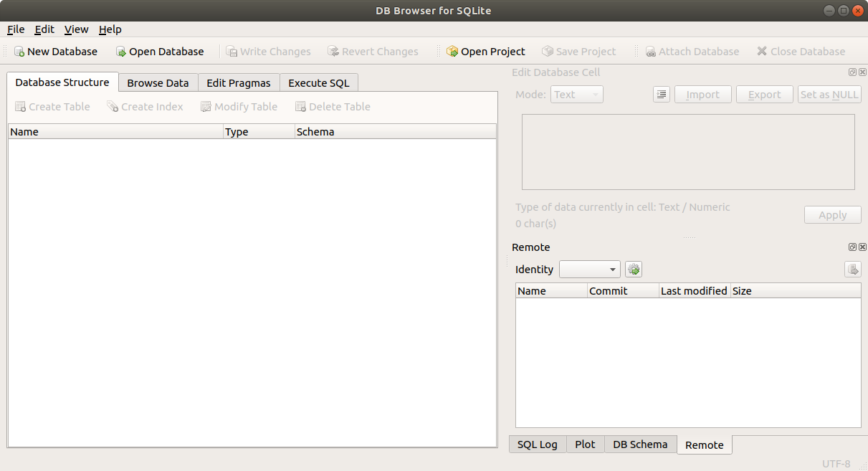
Task: Click the Remote identity settings gear icon
Action: click(x=634, y=270)
